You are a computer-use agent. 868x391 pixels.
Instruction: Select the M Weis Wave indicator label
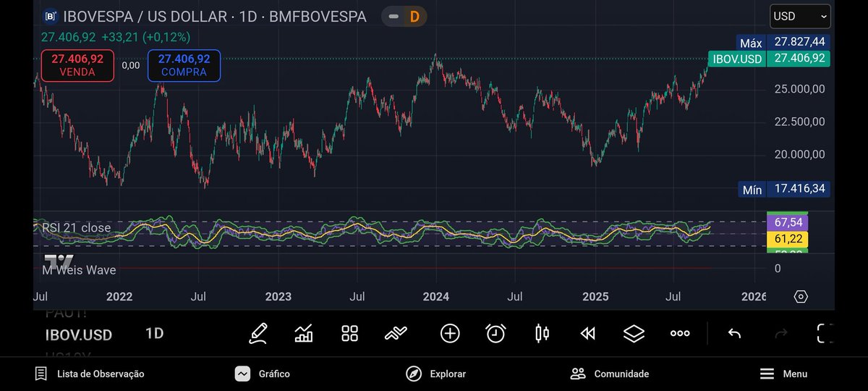pyautogui.click(x=79, y=270)
